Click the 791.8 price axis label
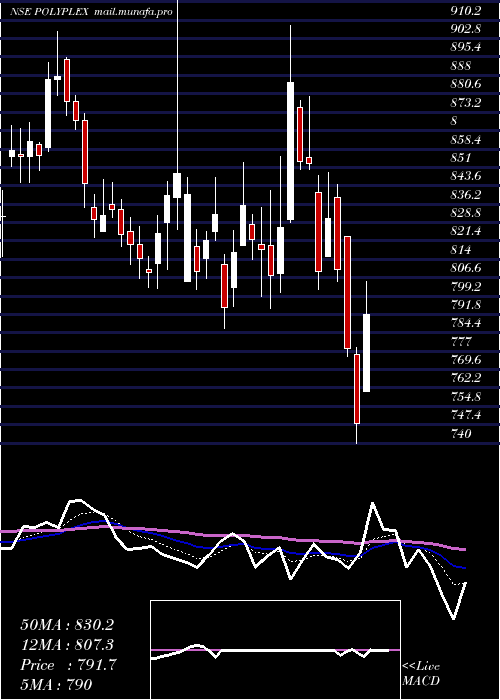The height and width of the screenshot is (700, 500). tap(466, 305)
